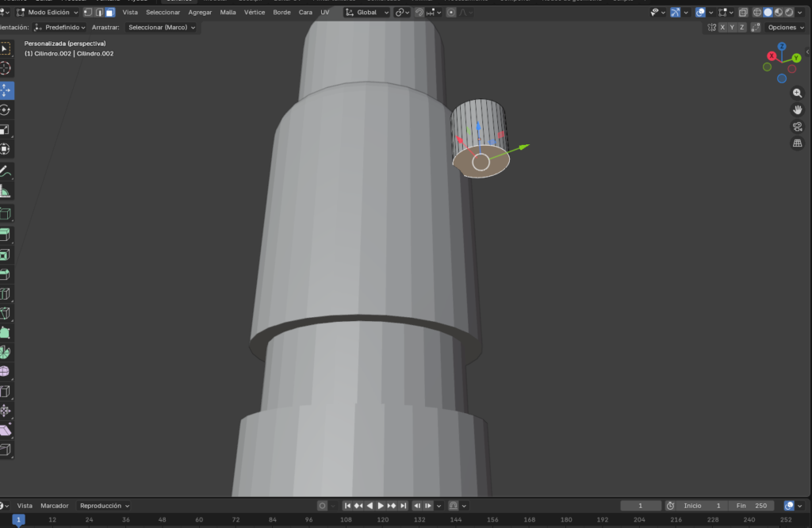The image size is (812, 528).
Task: Switch perspective/orthographic grid icon
Action: coord(798,143)
